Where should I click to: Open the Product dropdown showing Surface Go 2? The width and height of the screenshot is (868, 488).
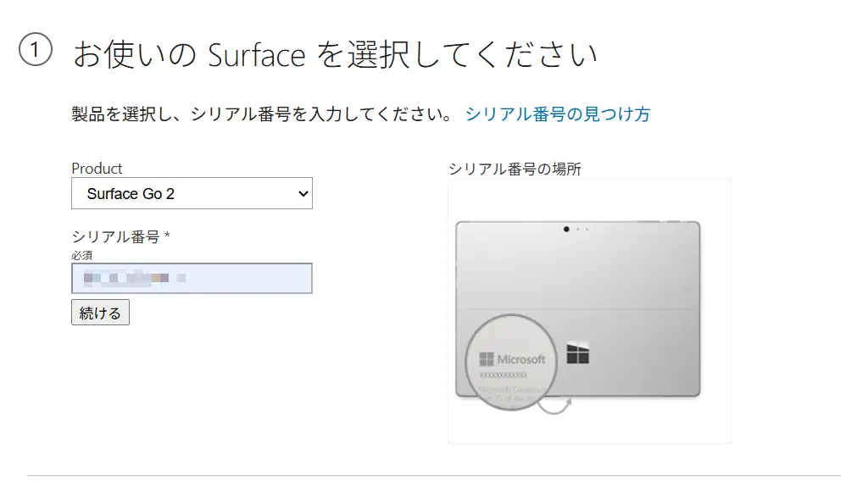click(191, 193)
